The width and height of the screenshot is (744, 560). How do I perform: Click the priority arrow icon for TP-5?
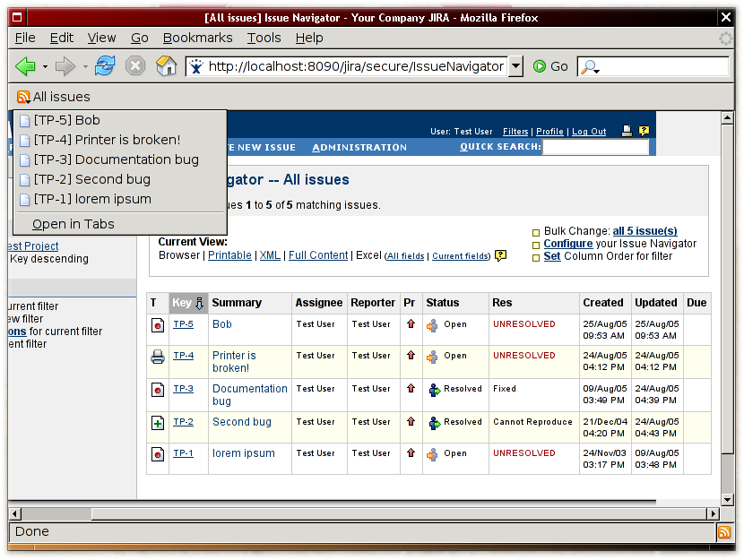411,323
